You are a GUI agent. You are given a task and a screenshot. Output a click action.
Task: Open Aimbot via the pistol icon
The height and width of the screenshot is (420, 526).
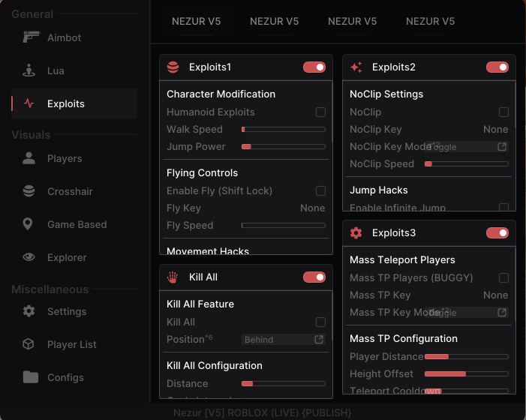pos(31,37)
